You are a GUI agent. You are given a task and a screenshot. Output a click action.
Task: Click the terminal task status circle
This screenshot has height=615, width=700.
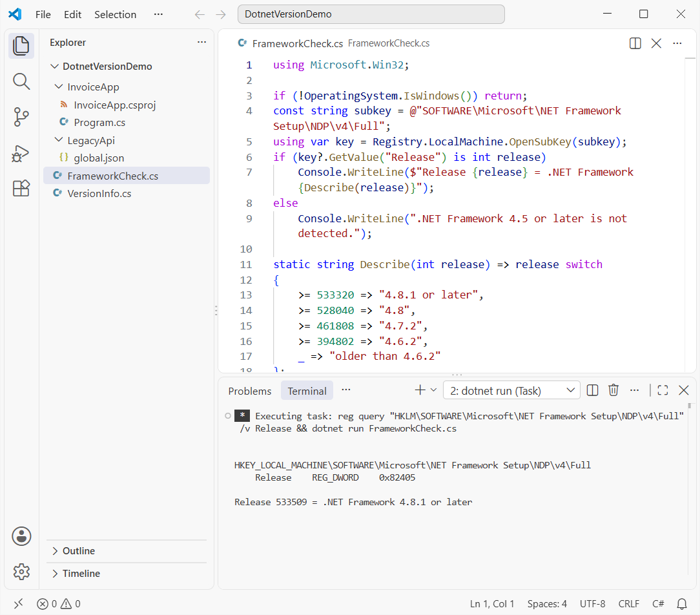(228, 416)
